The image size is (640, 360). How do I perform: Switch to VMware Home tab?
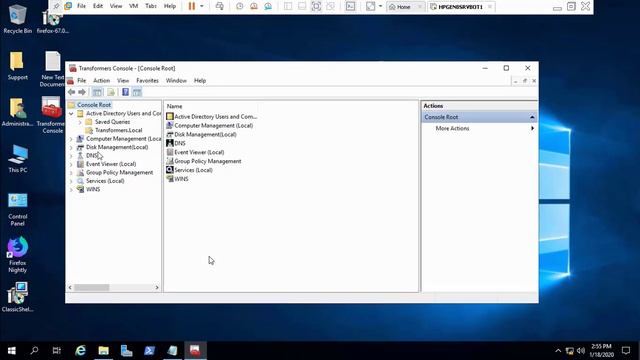pos(404,7)
